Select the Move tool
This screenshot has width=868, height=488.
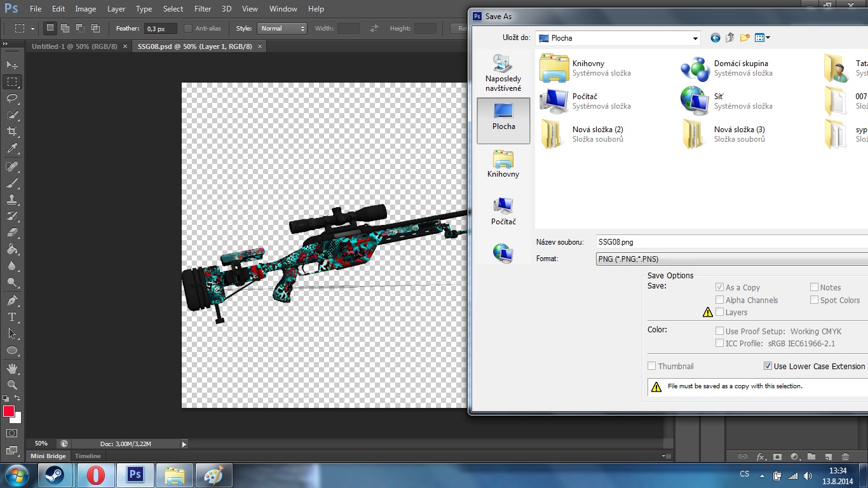click(x=12, y=65)
